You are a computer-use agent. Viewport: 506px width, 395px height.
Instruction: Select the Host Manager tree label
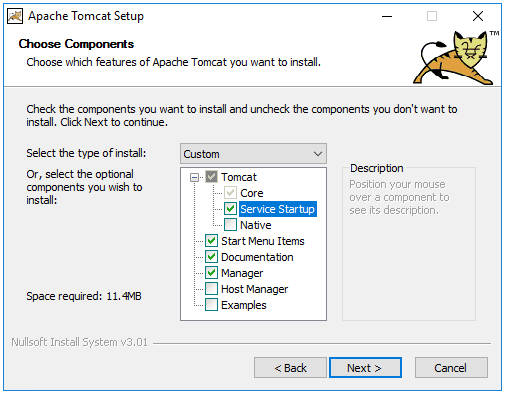254,289
